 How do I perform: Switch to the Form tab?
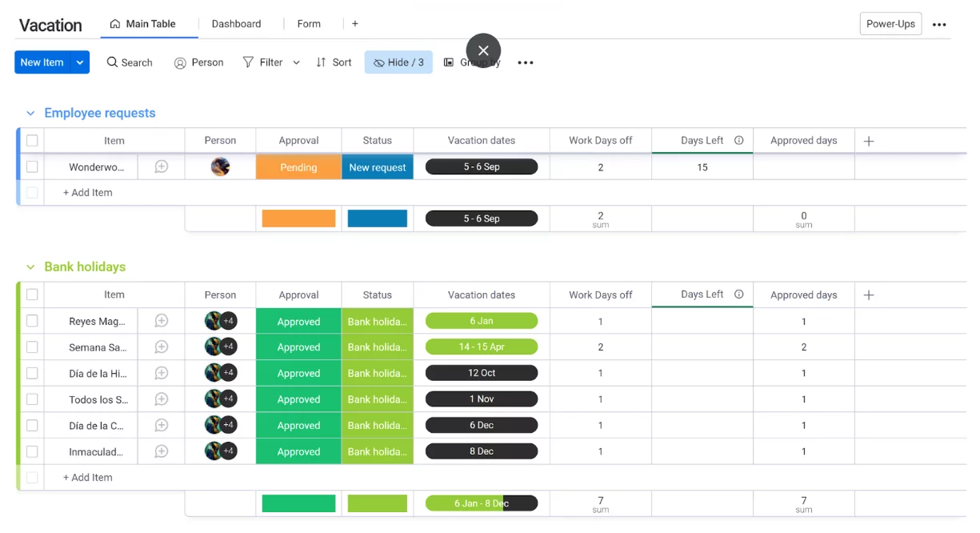[x=309, y=24]
